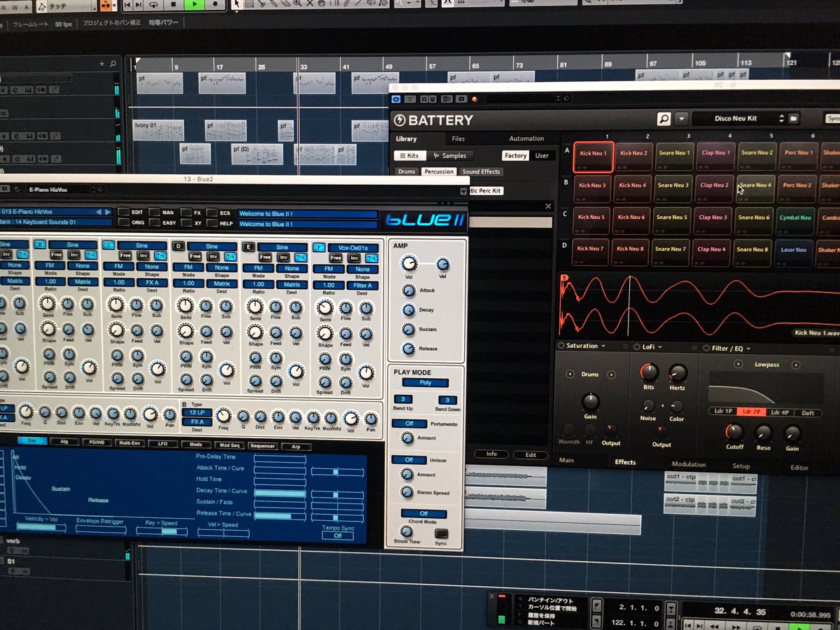Select LFO tab in Blue II

click(163, 444)
